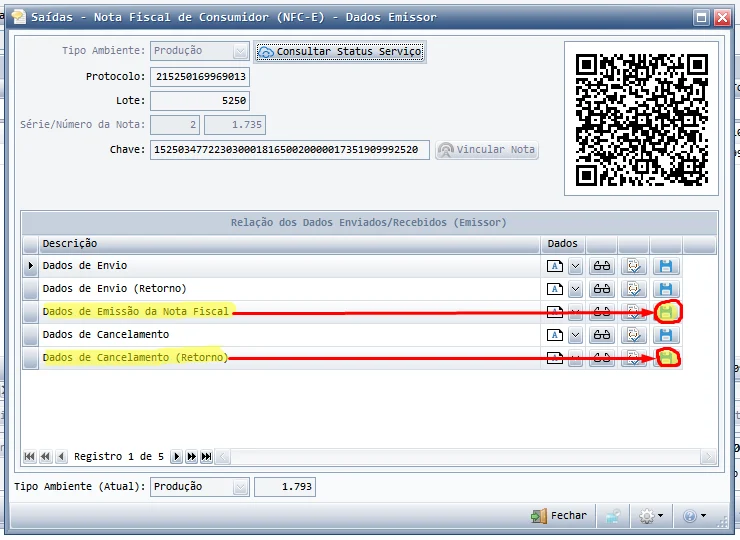The height and width of the screenshot is (540, 740).
Task: View Dados de Emissão da Nota Fiscal glasses icon
Action: [602, 312]
